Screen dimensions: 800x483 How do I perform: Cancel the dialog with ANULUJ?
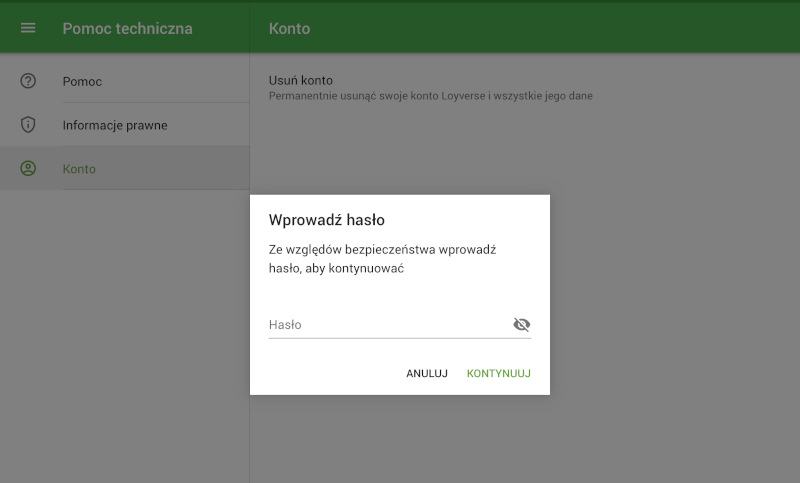click(x=427, y=373)
